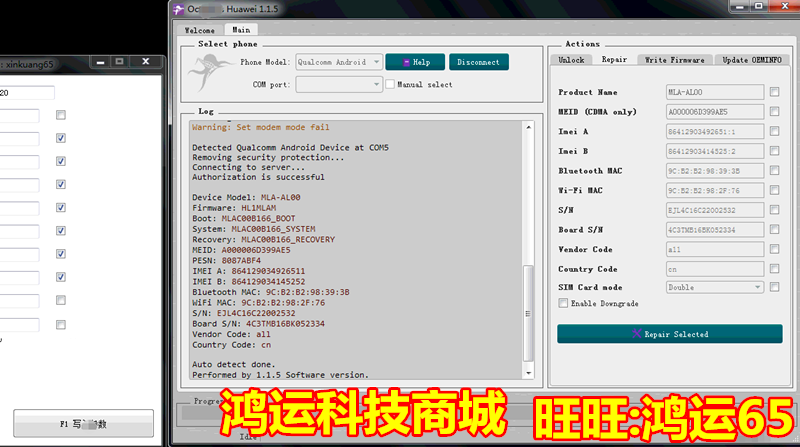Open the COM port dropdown
800x447 pixels.
(x=339, y=84)
